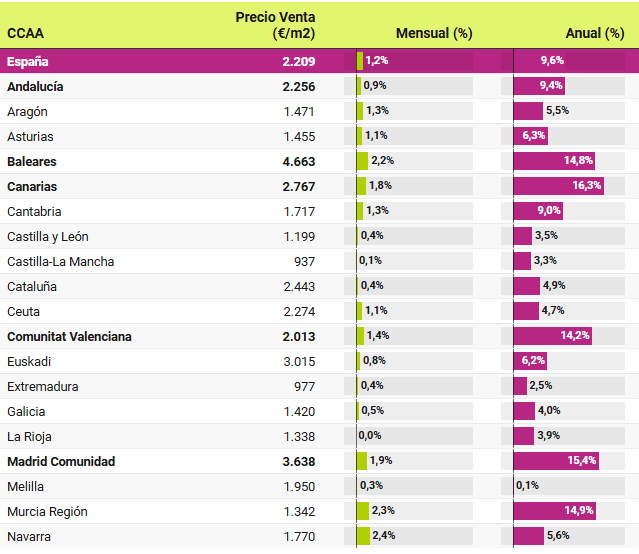Select the Castilla-La Mancha row label

point(60,261)
